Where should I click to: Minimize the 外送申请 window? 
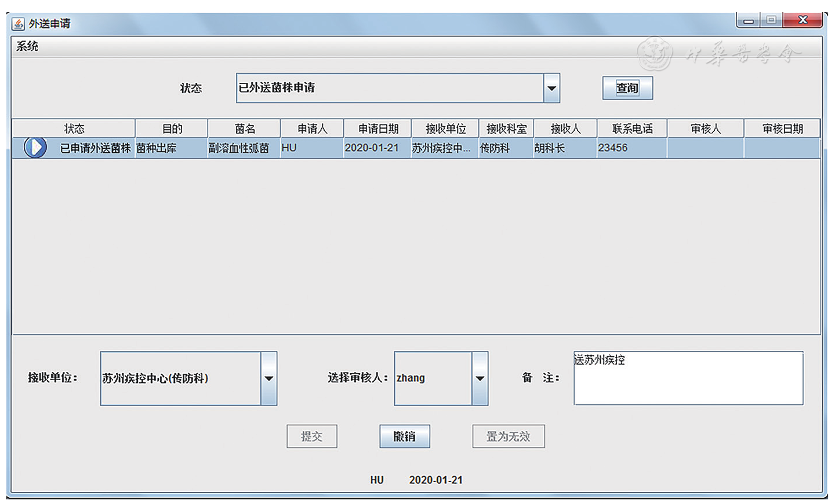point(749,20)
